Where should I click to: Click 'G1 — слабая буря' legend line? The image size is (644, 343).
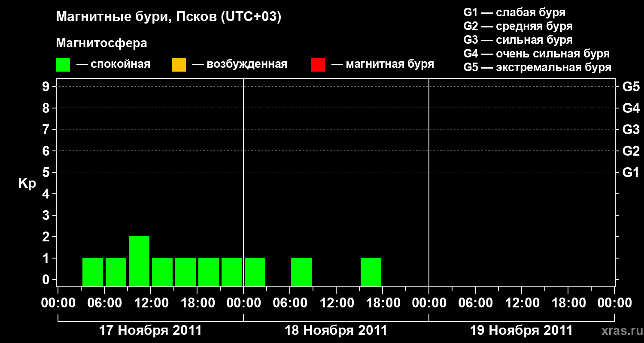(x=514, y=12)
